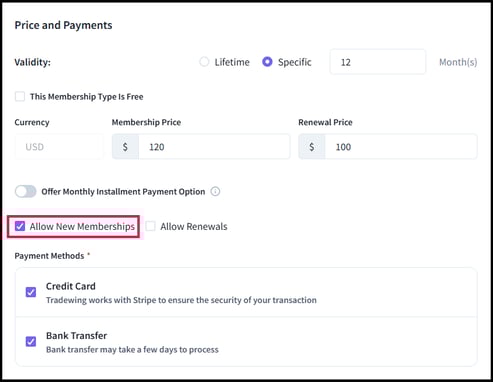The image size is (493, 382).
Task: Toggle Offer Monthly Installment Payment Option switch
Action: [26, 192]
